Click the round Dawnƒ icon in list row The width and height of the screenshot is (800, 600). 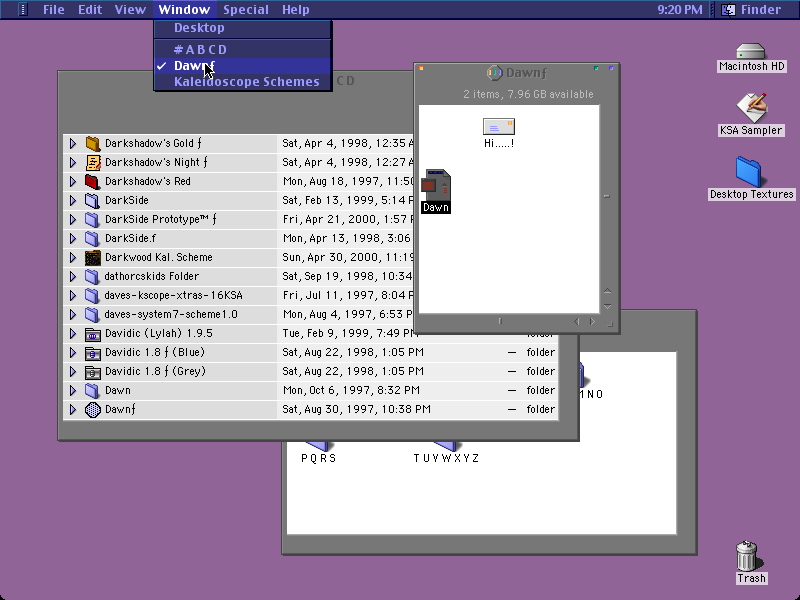coord(92,410)
